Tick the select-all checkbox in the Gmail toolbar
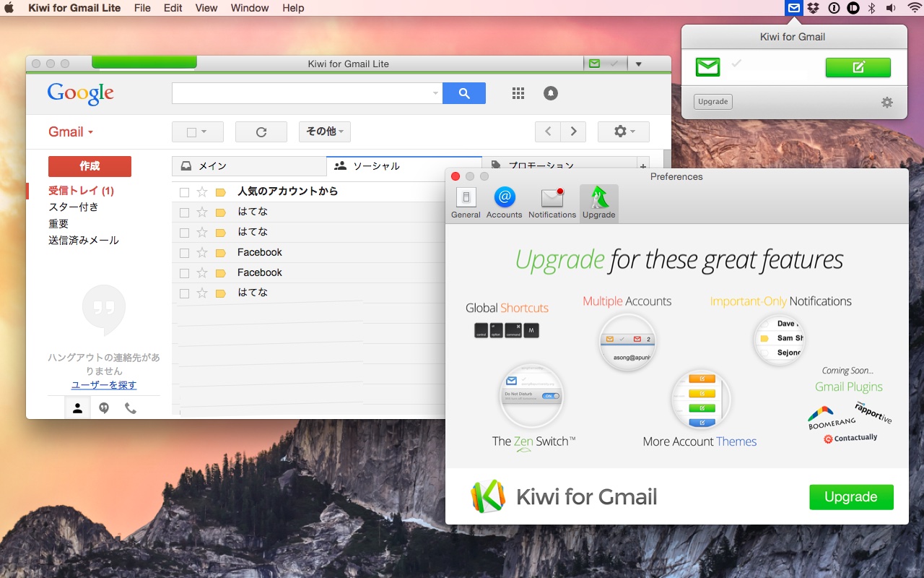This screenshot has height=578, width=924. 191,132
